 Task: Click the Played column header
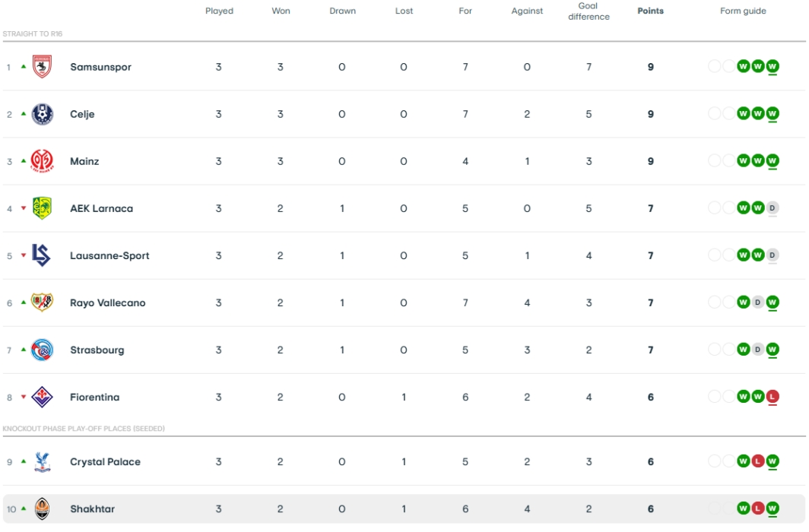(x=219, y=11)
